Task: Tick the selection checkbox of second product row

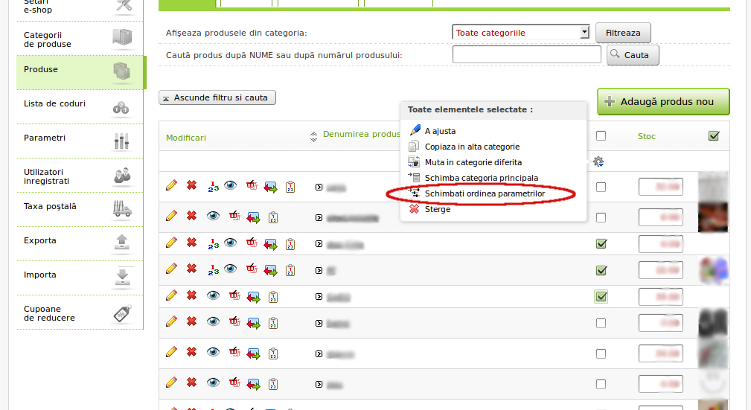Action: (x=601, y=217)
